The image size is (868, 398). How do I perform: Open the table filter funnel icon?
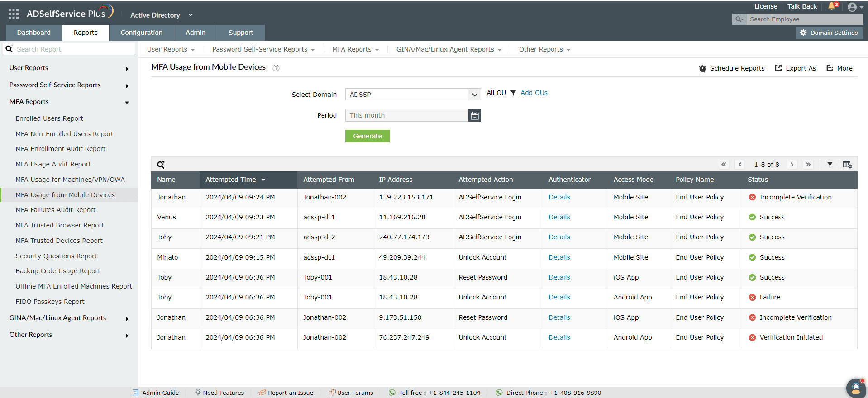[830, 165]
